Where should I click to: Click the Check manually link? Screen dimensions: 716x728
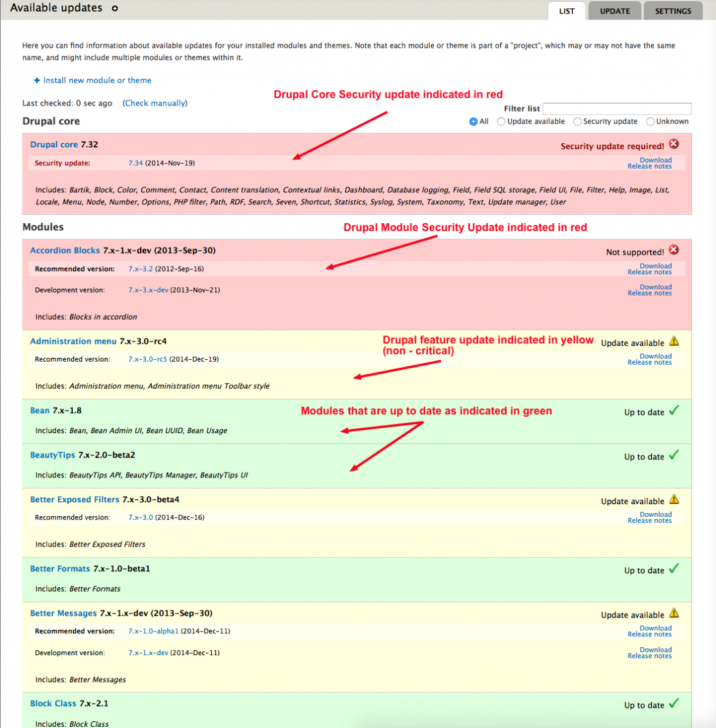(x=155, y=103)
